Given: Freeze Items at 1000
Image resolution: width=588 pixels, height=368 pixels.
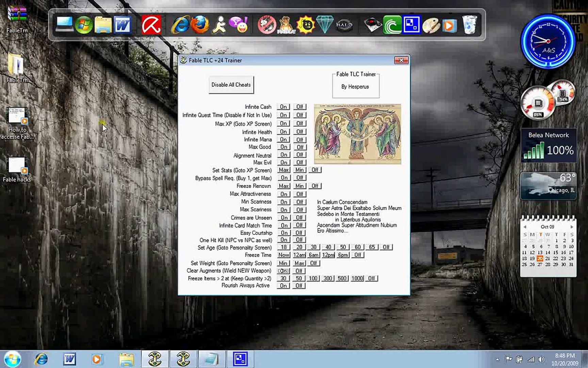Looking at the screenshot, I should pos(357,278).
